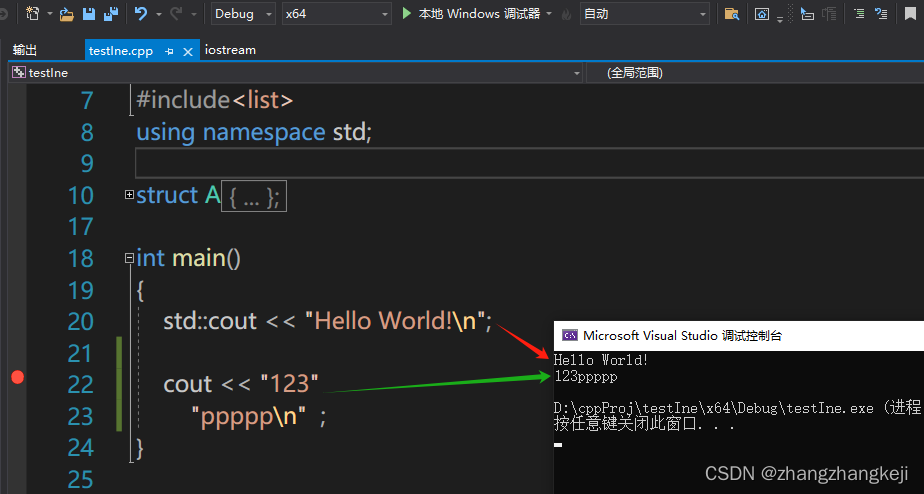
Task: Click the Undo arrow icon
Action: click(x=141, y=13)
